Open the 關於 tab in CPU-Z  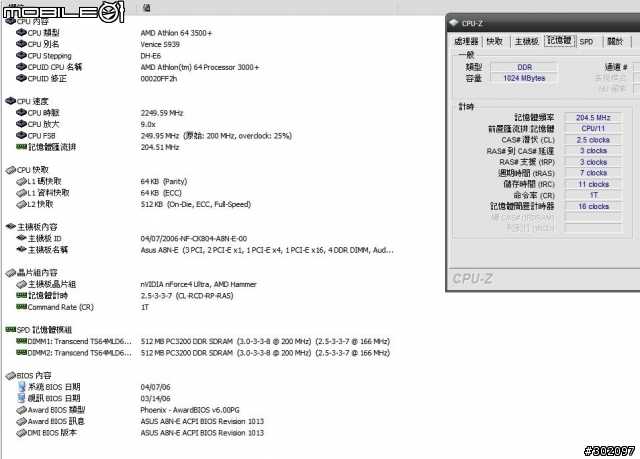(615, 41)
